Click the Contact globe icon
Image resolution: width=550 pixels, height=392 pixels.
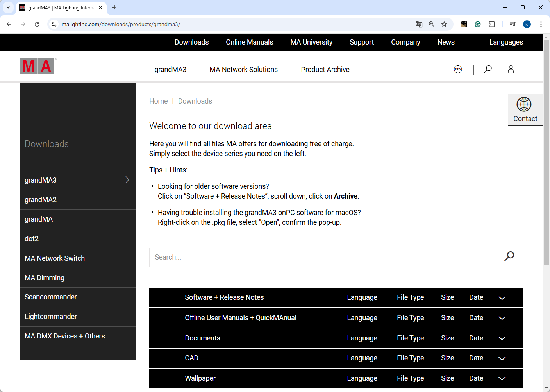coord(524,105)
